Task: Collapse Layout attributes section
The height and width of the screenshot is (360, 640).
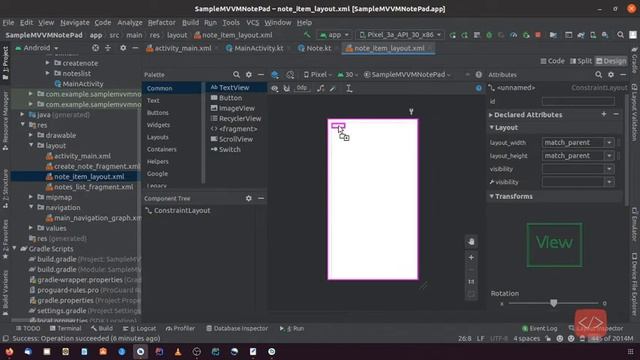Action: click(491, 128)
